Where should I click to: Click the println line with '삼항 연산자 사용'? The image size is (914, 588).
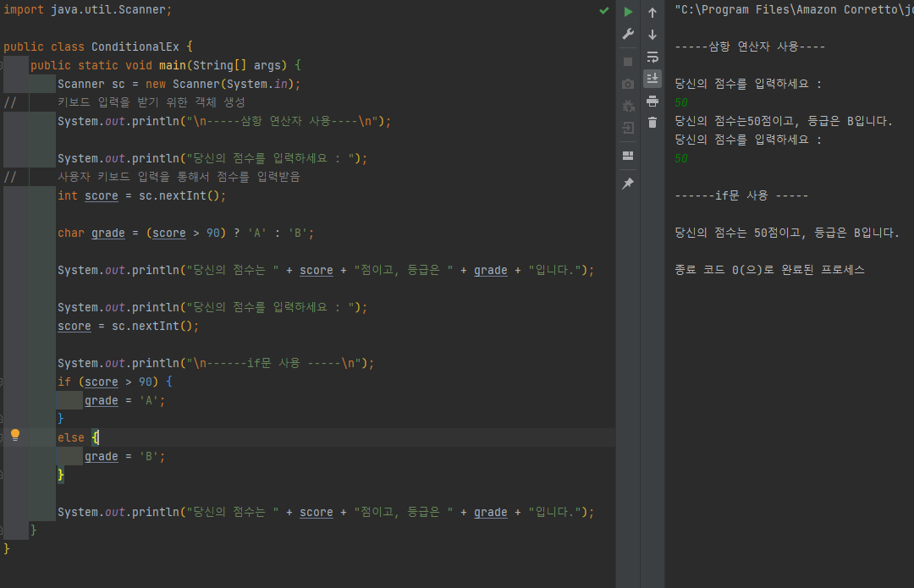pyautogui.click(x=223, y=121)
